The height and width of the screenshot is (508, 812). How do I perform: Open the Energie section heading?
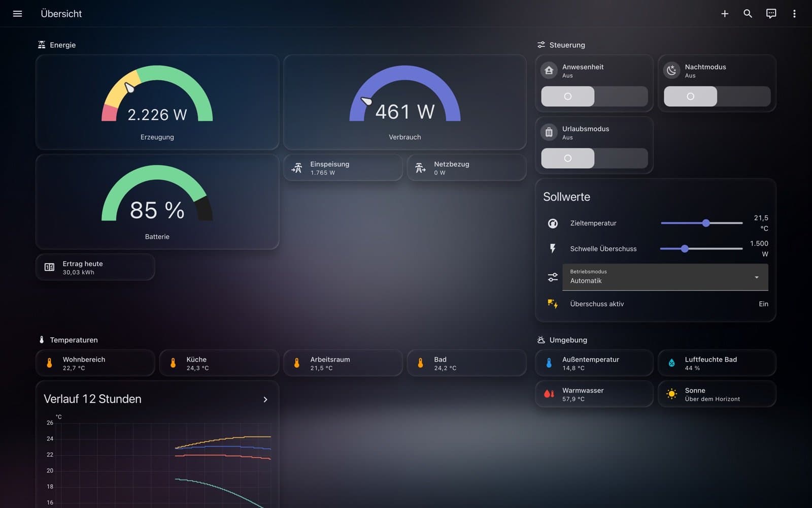tap(63, 45)
